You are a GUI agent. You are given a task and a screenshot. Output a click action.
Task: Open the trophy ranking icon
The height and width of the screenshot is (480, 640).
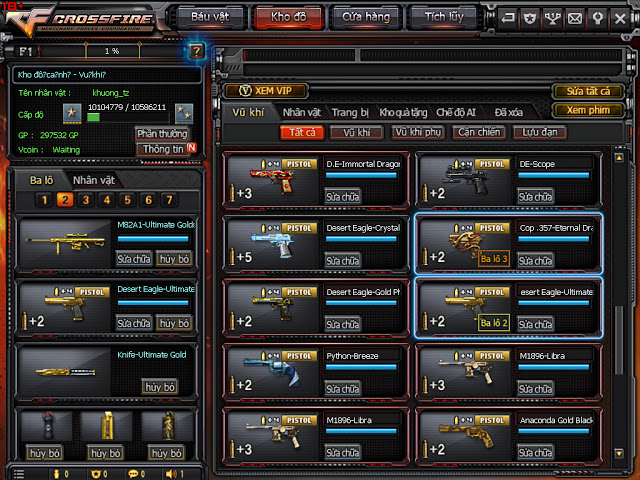point(552,18)
